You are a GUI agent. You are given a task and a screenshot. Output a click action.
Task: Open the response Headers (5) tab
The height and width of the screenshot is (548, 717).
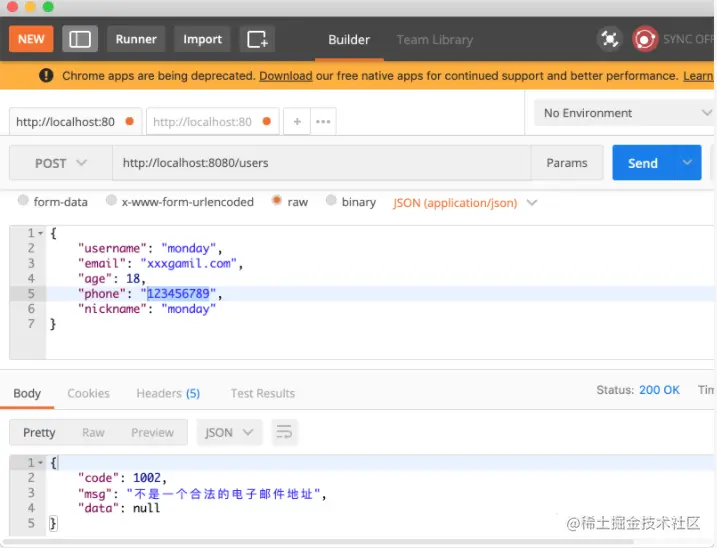168,393
